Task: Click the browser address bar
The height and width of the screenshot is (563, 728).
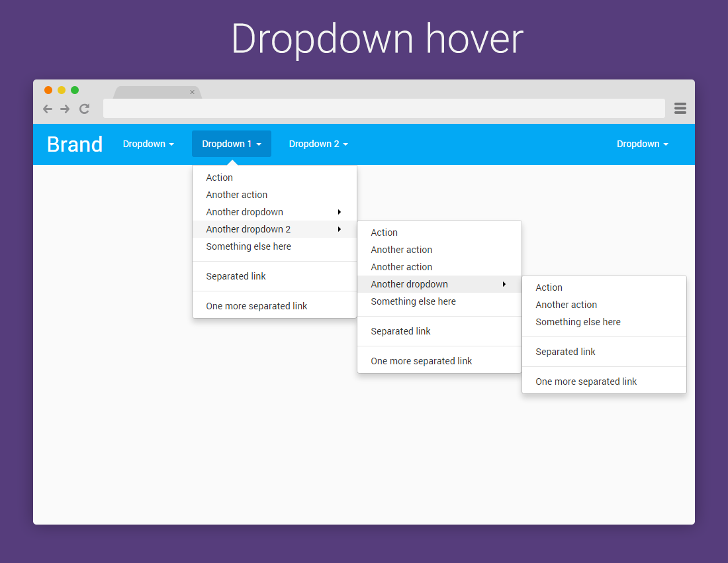Action: click(384, 109)
